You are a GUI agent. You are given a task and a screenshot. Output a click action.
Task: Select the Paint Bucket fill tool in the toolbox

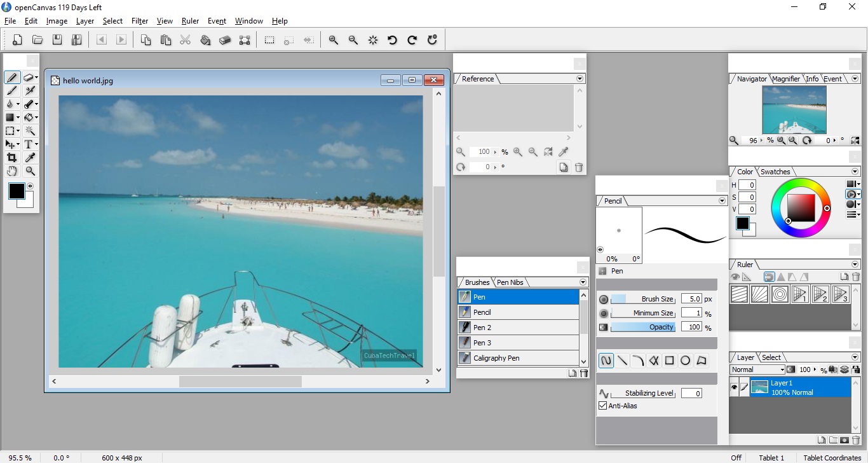coord(30,118)
